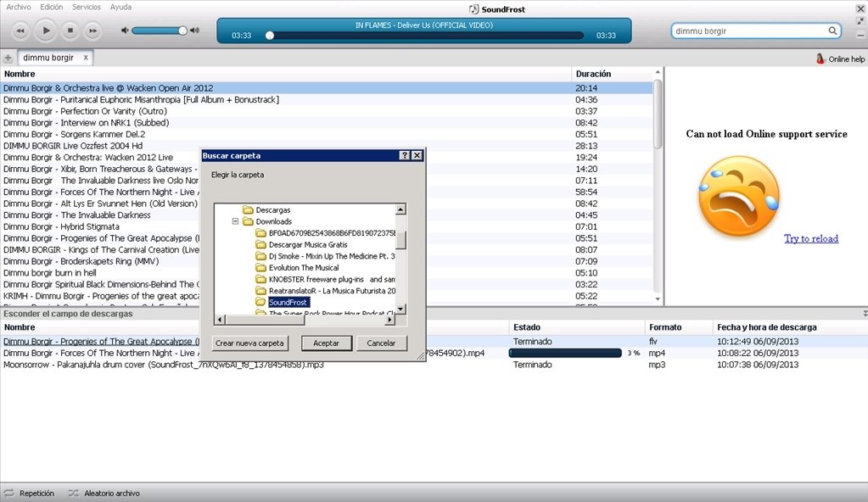Click the Aceptar button in dialog
This screenshot has width=868, height=502.
point(327,343)
